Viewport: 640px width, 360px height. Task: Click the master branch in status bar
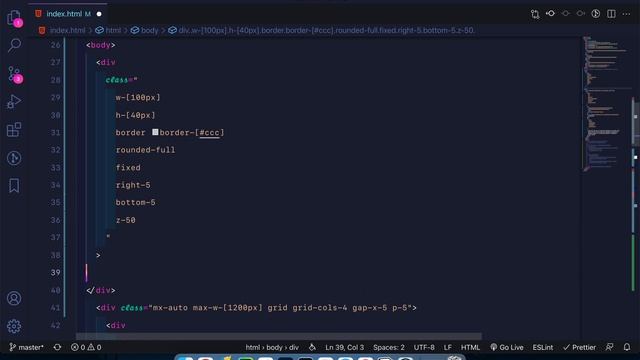tap(26, 347)
